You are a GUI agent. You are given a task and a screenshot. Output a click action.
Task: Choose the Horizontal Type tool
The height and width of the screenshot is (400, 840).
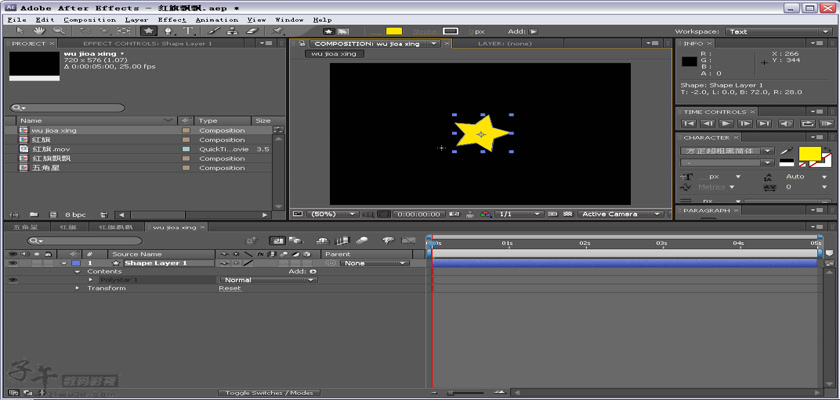(x=188, y=31)
